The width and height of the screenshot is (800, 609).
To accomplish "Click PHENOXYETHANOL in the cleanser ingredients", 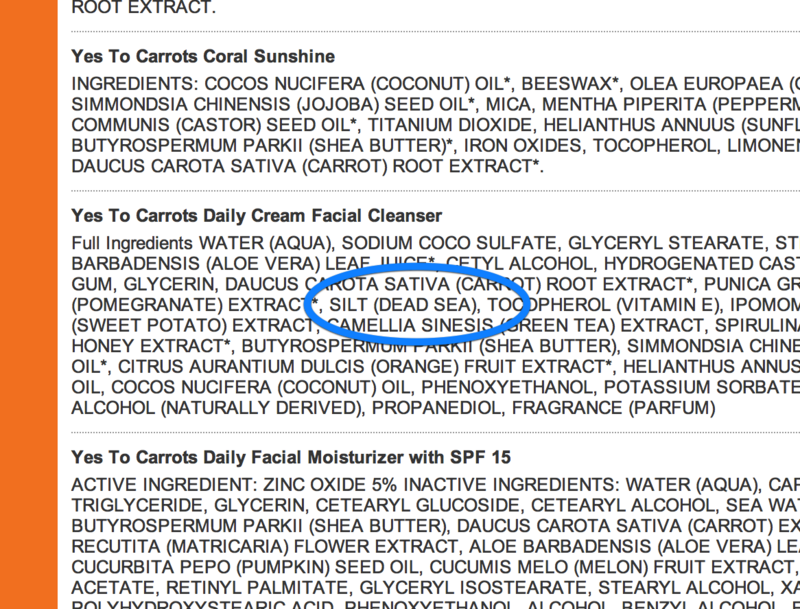I will coord(507,388).
